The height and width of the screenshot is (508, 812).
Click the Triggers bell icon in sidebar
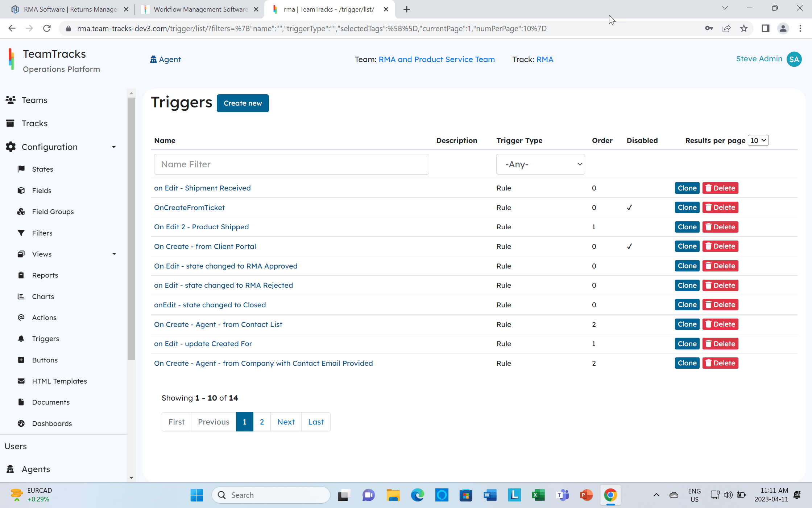click(x=21, y=339)
